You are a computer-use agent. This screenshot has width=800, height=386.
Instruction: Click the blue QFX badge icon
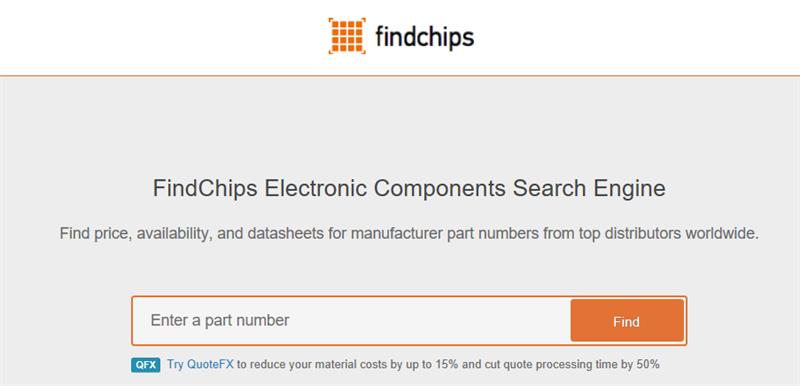click(x=145, y=365)
